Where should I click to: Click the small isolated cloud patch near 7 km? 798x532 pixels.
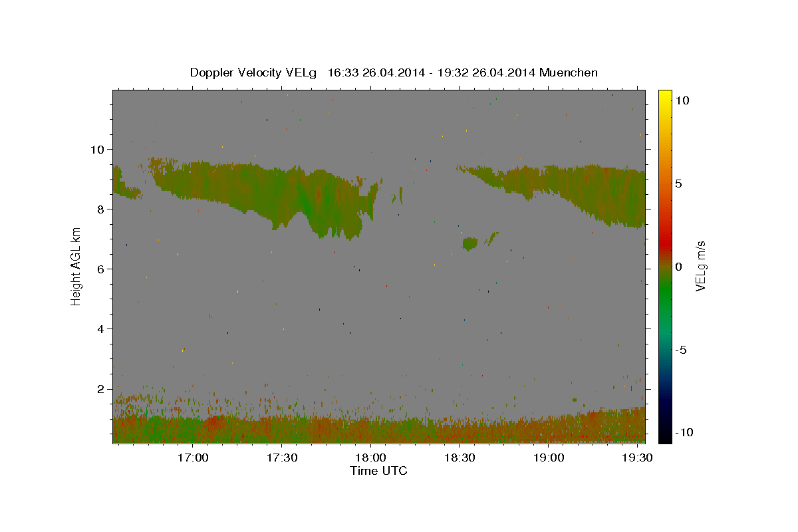(470, 243)
